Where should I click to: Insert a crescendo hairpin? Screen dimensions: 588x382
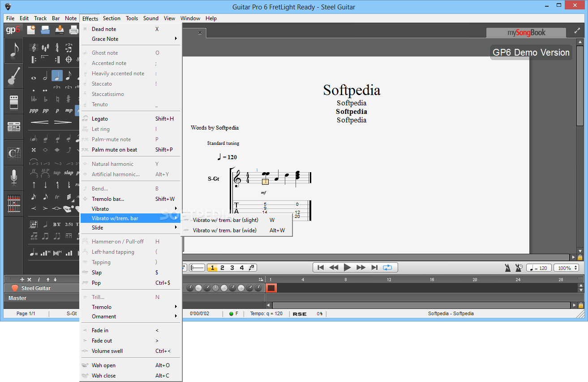point(40,122)
